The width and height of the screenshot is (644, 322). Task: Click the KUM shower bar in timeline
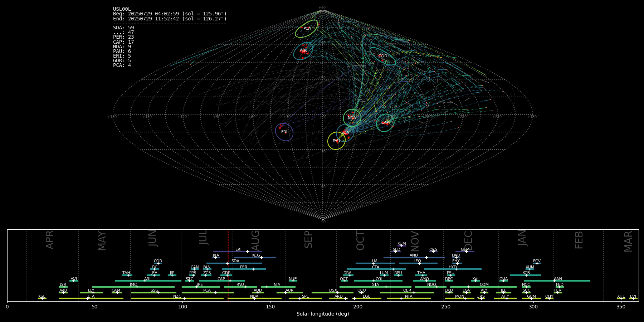tap(402, 246)
